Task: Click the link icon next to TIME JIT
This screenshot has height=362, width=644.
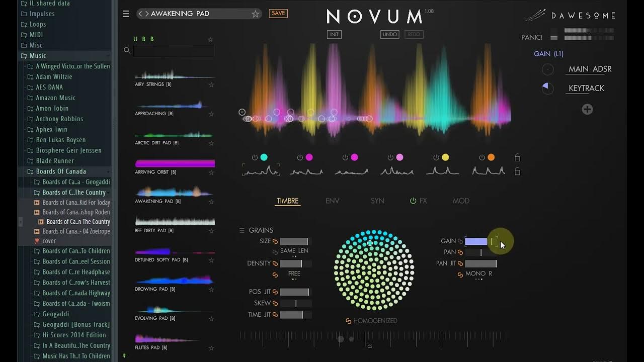Action: 275,315
